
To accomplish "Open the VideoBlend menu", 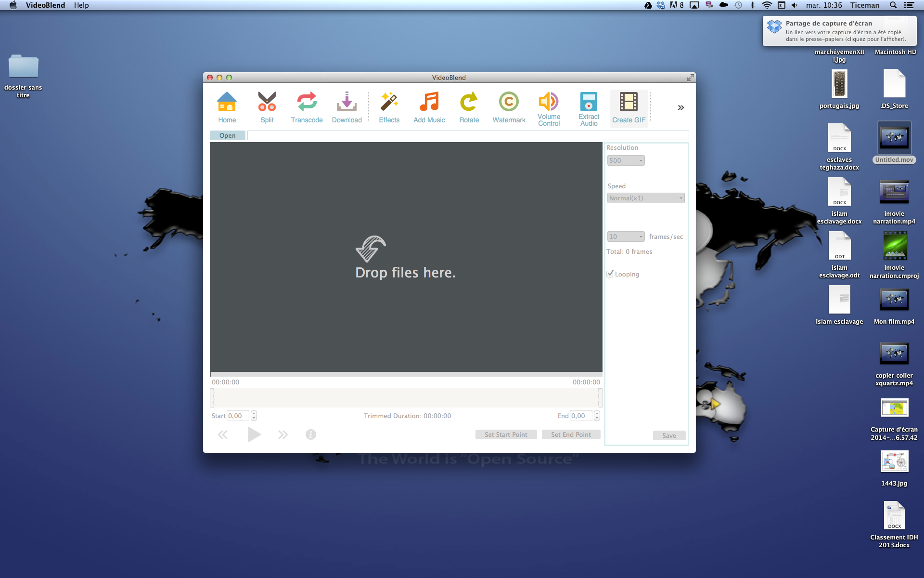I will point(45,5).
